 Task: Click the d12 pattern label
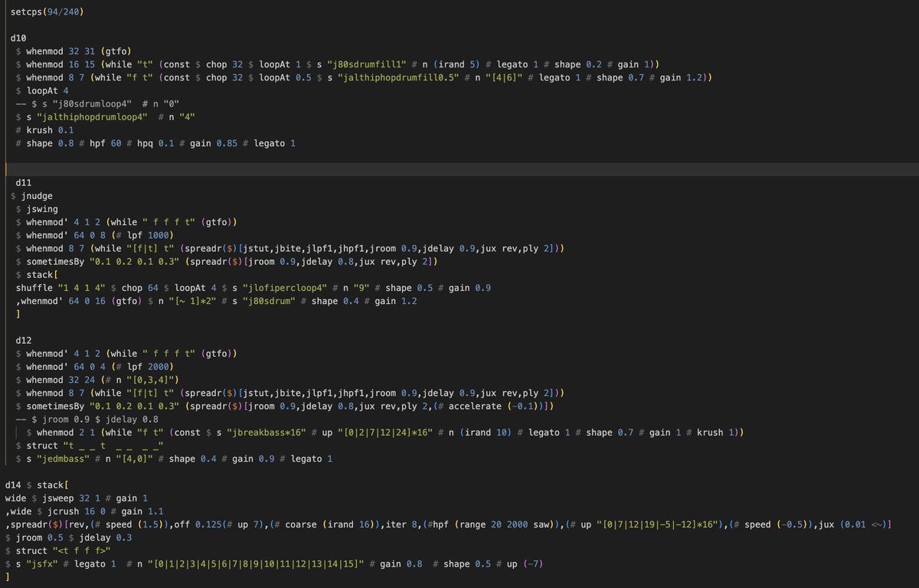pyautogui.click(x=24, y=340)
